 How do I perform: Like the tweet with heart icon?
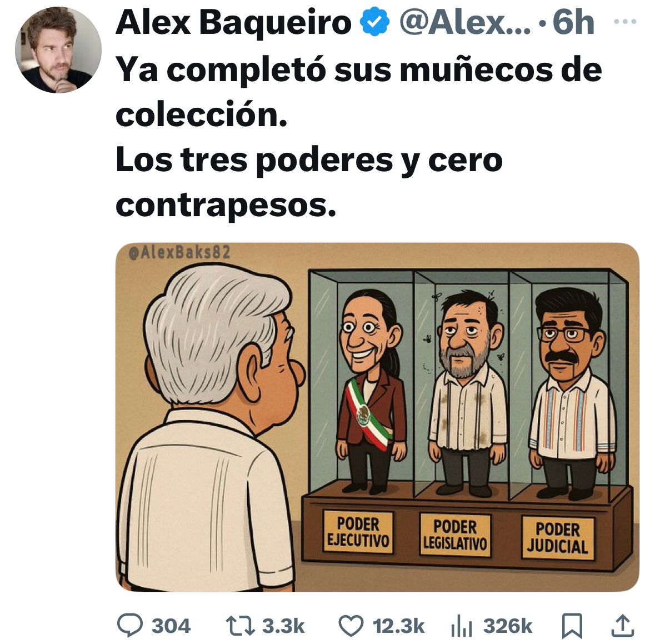[x=351, y=626]
